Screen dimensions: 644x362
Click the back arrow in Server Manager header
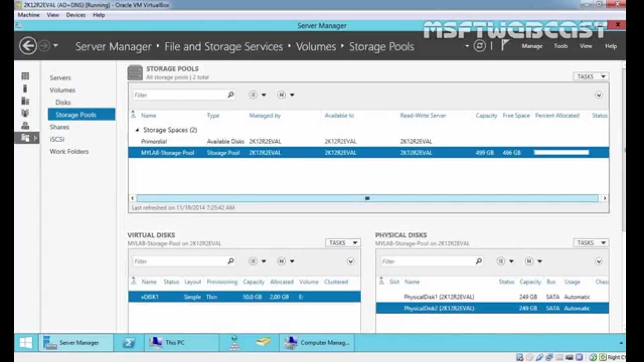click(28, 46)
